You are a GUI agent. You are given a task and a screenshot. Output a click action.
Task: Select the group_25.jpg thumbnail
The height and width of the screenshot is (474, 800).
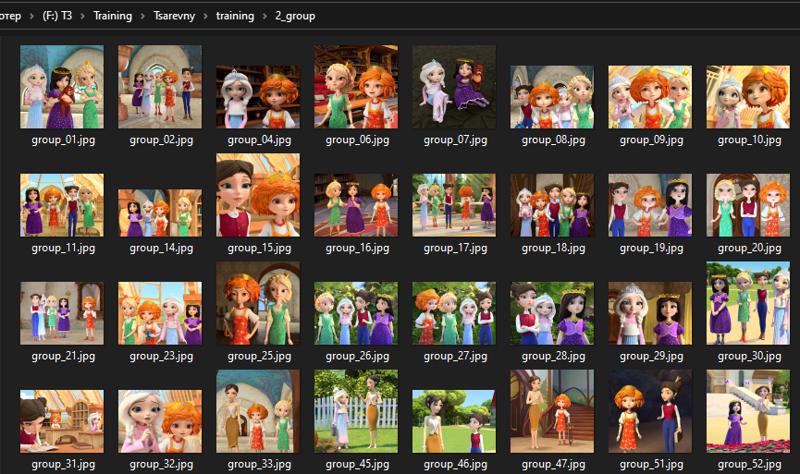(x=258, y=303)
